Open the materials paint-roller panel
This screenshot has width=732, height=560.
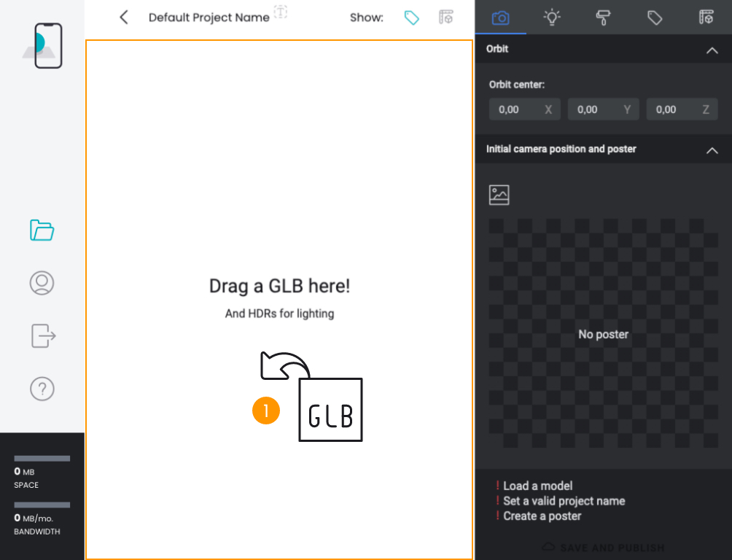tap(603, 18)
